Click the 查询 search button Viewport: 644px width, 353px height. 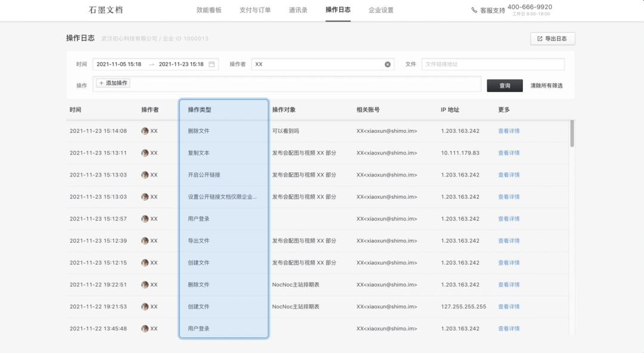click(504, 85)
